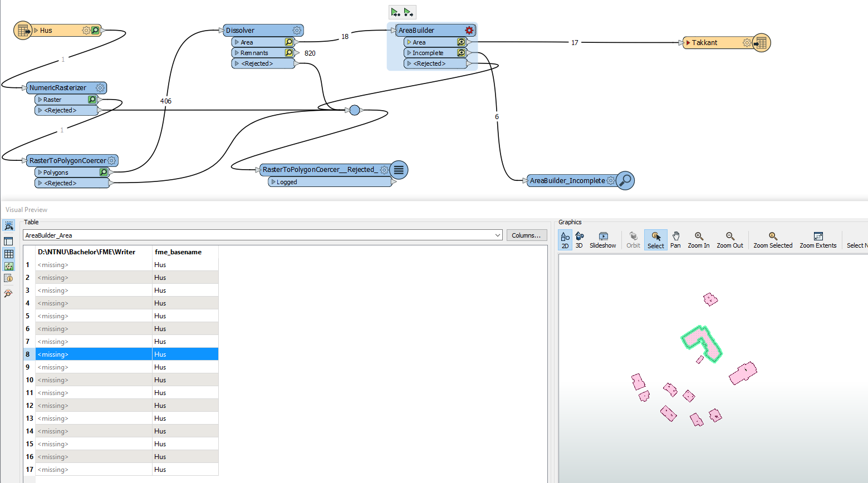
Task: Open Takkant writer parameters gear
Action: click(x=747, y=43)
